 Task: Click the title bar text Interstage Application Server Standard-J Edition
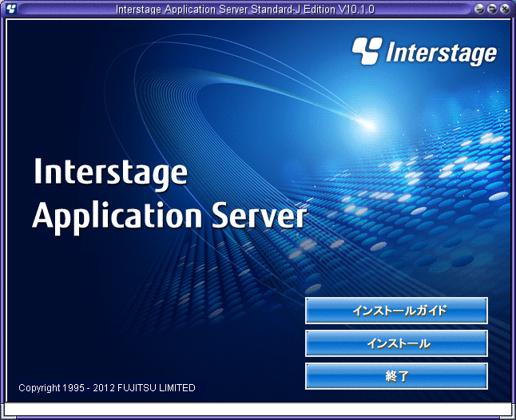tap(245, 10)
